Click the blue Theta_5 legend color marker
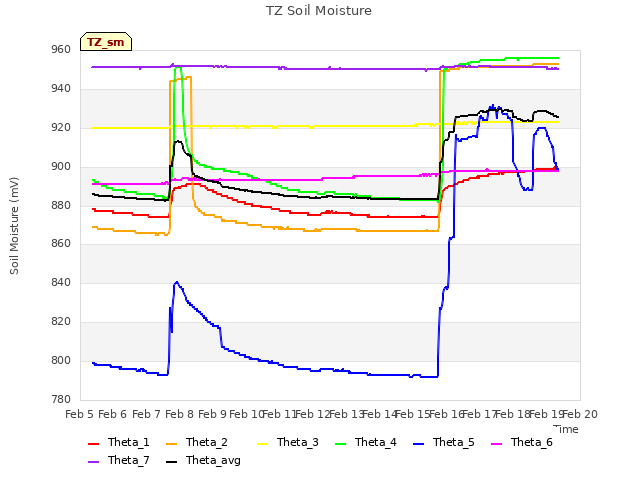Screen dimensions: 640x480 (x=418, y=444)
